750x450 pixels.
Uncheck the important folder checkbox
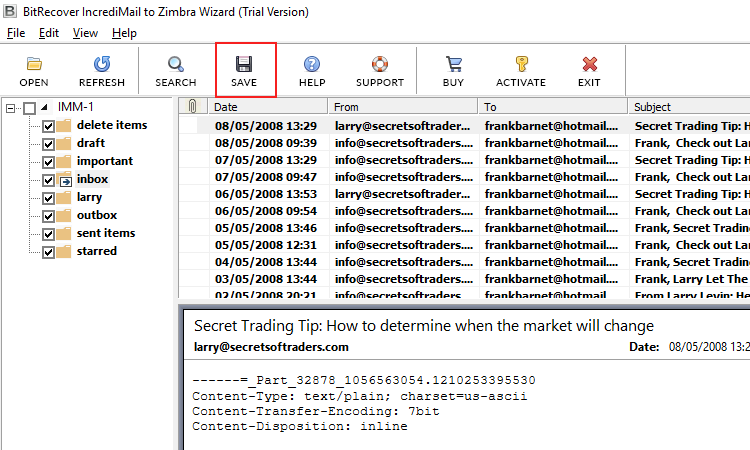point(48,162)
